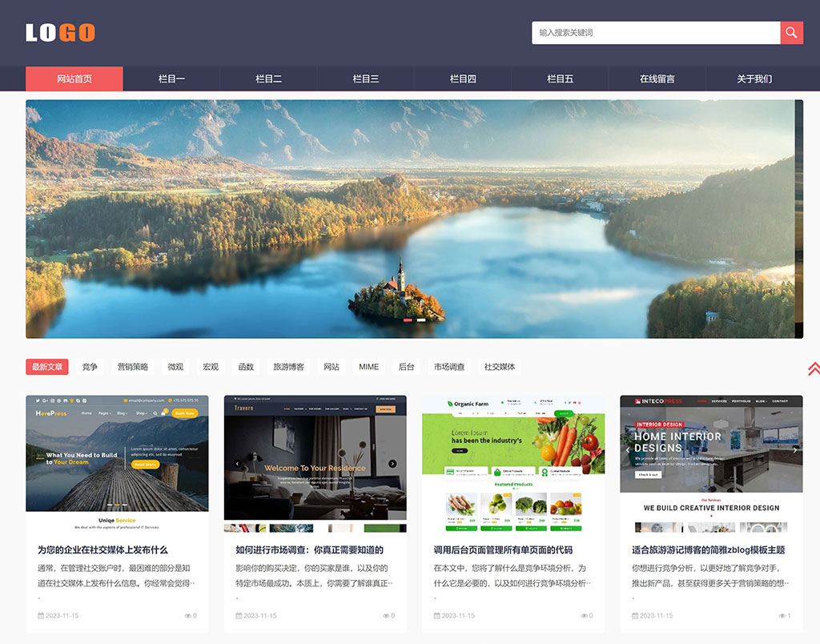Open the 网站首页 navigation tab
Screen dimensions: 820x644
(74, 78)
